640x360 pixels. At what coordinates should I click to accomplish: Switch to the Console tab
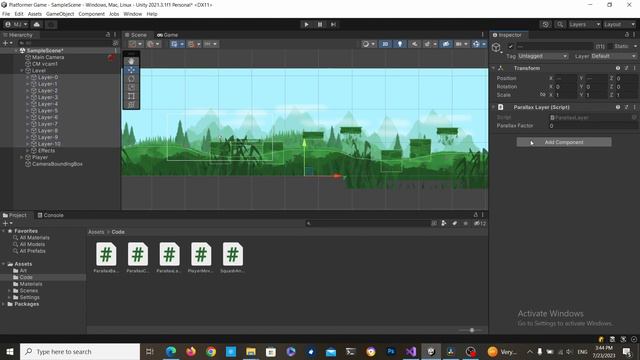click(x=50, y=215)
